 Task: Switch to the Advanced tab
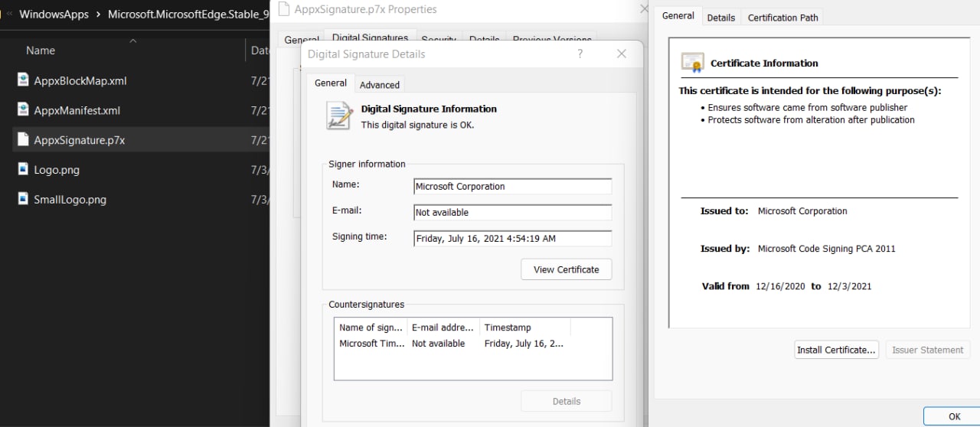pos(380,85)
